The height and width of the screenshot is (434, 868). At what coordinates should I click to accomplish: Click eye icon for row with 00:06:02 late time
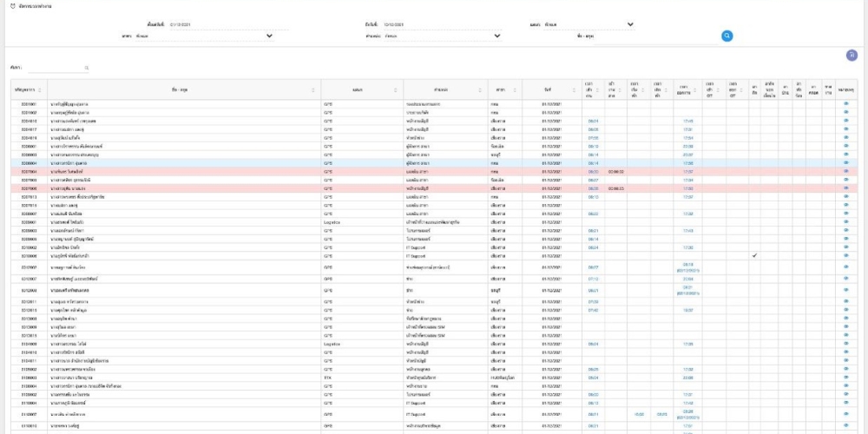coord(846,172)
